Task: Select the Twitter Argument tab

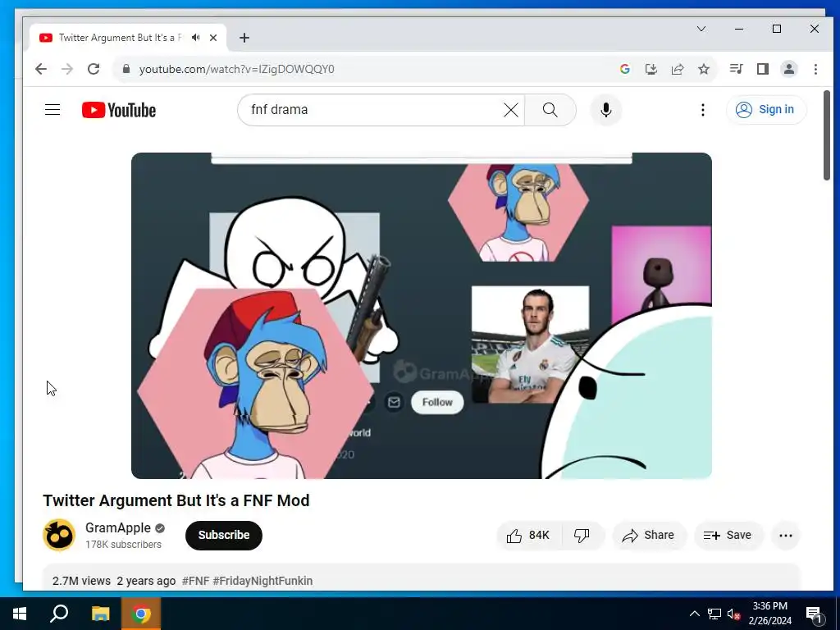Action: point(127,38)
